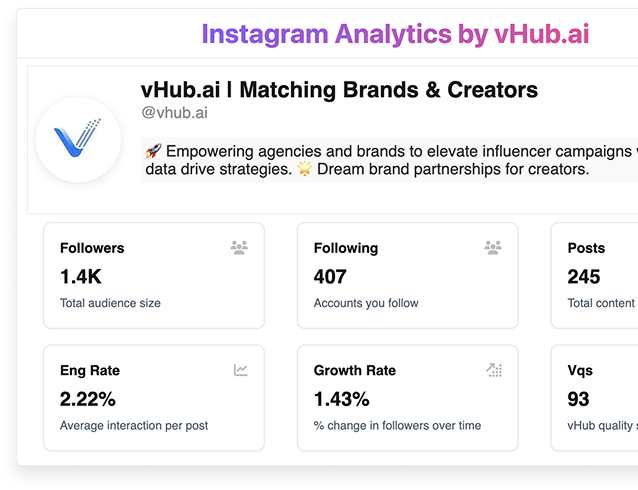Click the star emoji in bio
Image resolution: width=638 pixels, height=490 pixels.
pos(304,168)
